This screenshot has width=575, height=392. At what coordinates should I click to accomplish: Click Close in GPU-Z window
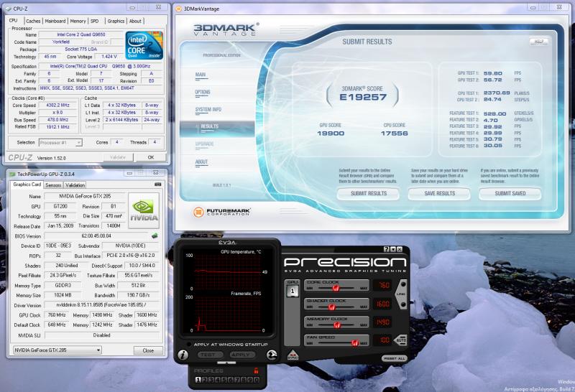tap(148, 350)
